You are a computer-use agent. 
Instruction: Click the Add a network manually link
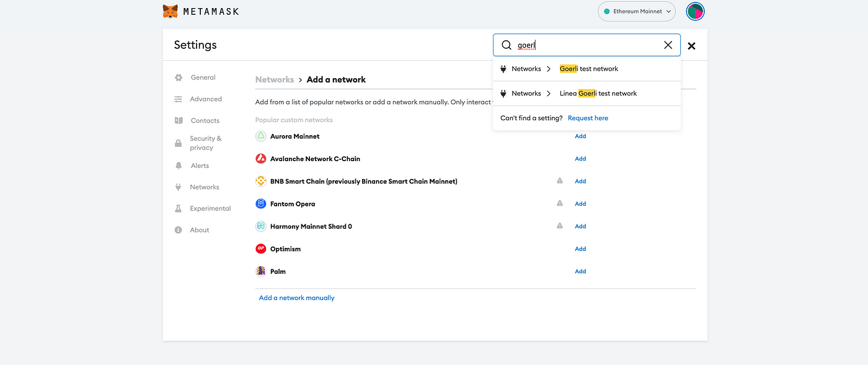pyautogui.click(x=296, y=298)
